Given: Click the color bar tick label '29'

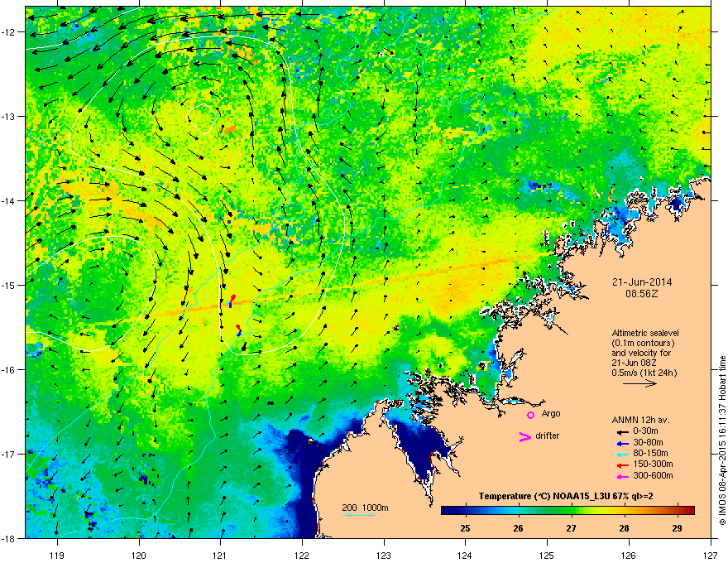Looking at the screenshot, I should click(x=677, y=528).
